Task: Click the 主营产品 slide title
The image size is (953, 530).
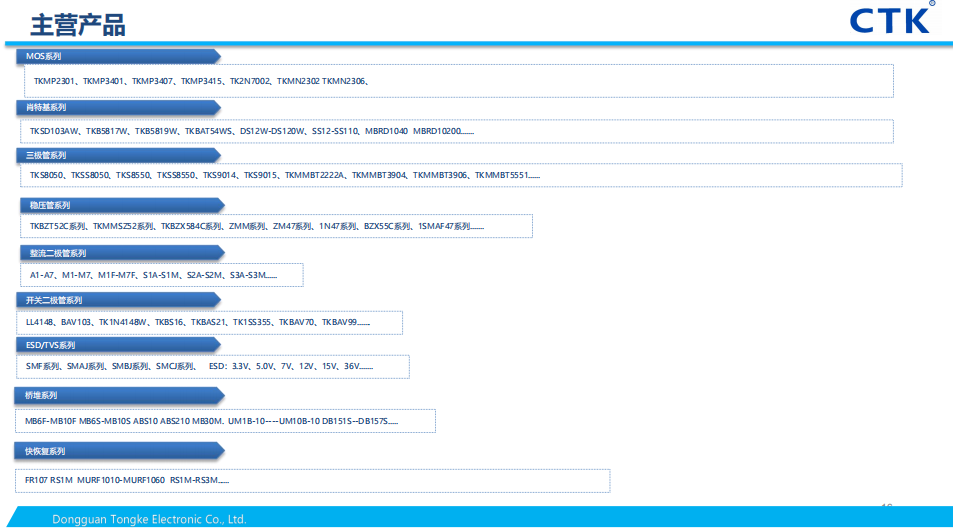Action: (78, 24)
